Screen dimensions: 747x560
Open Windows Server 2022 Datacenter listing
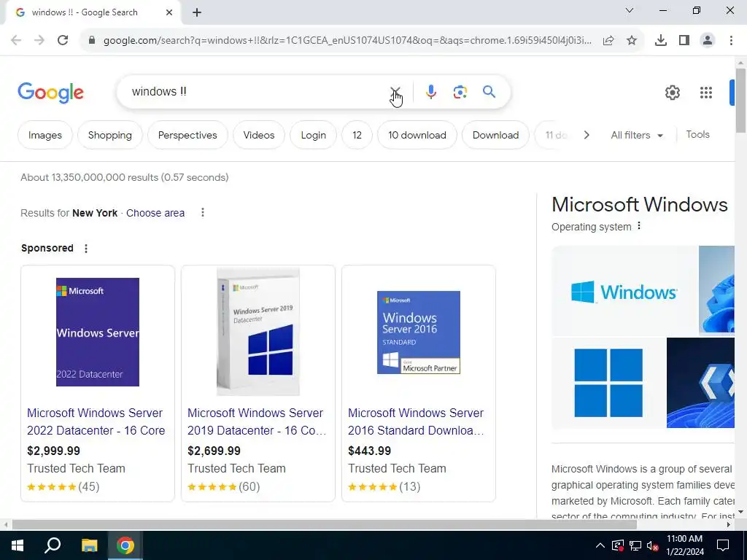(96, 421)
